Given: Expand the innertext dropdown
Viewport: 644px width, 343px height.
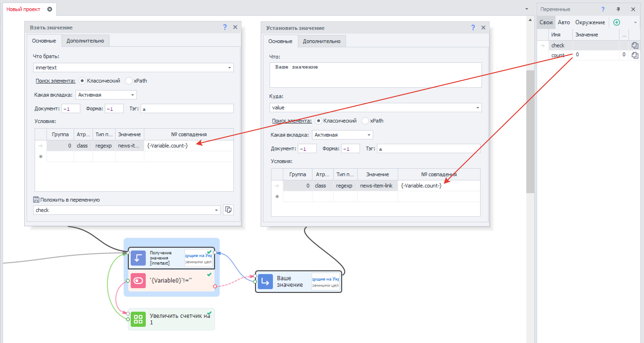Looking at the screenshot, I should point(229,68).
